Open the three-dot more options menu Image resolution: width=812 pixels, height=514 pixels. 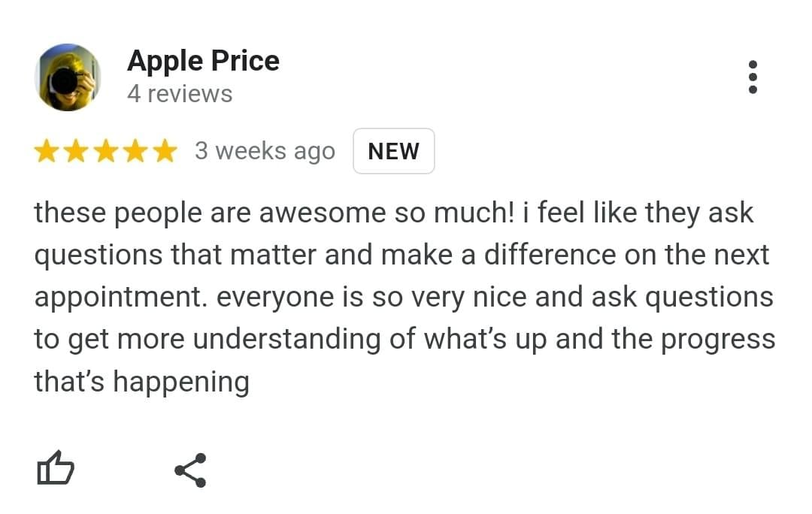click(x=753, y=77)
